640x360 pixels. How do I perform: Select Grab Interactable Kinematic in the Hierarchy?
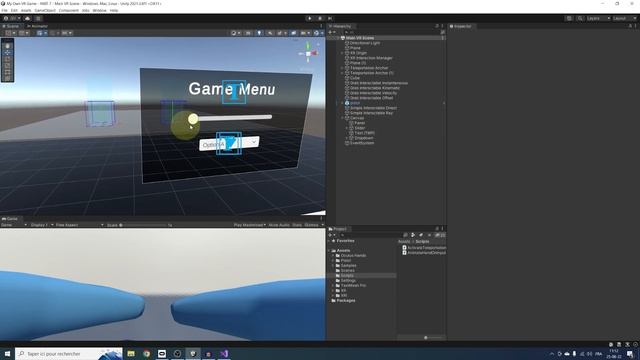(375, 88)
